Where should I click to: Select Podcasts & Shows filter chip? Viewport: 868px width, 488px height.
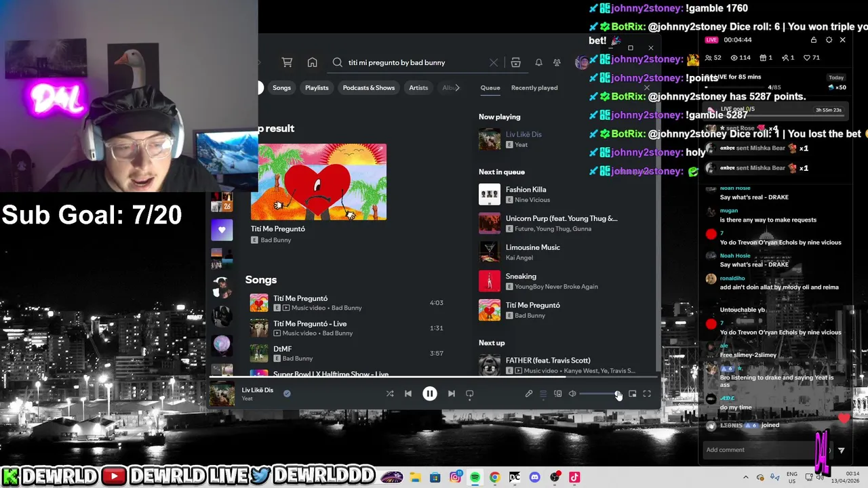coord(369,87)
